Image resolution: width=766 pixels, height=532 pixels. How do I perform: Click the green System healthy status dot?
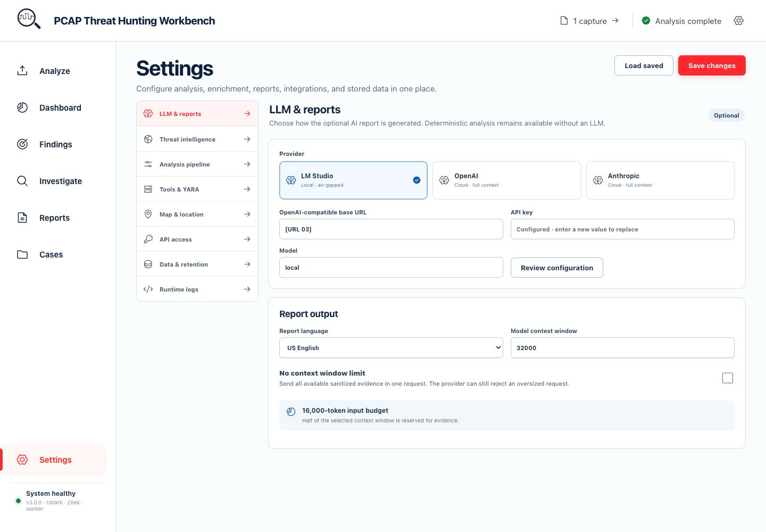click(x=19, y=501)
